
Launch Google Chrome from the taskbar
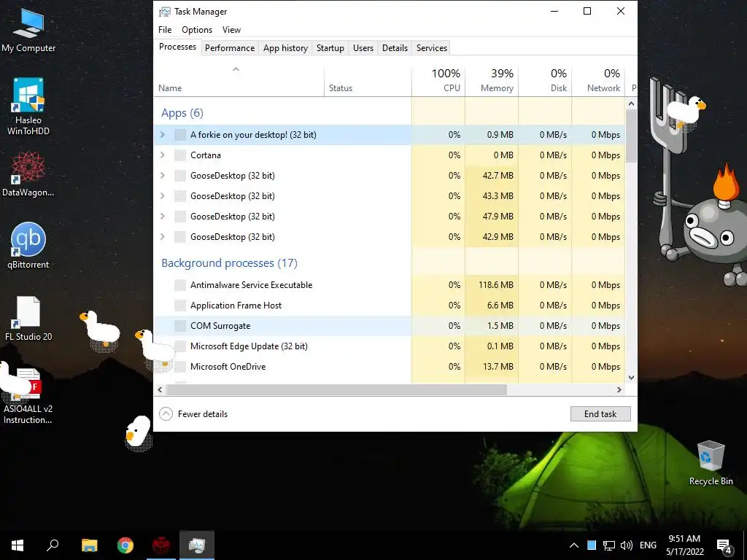tap(125, 545)
